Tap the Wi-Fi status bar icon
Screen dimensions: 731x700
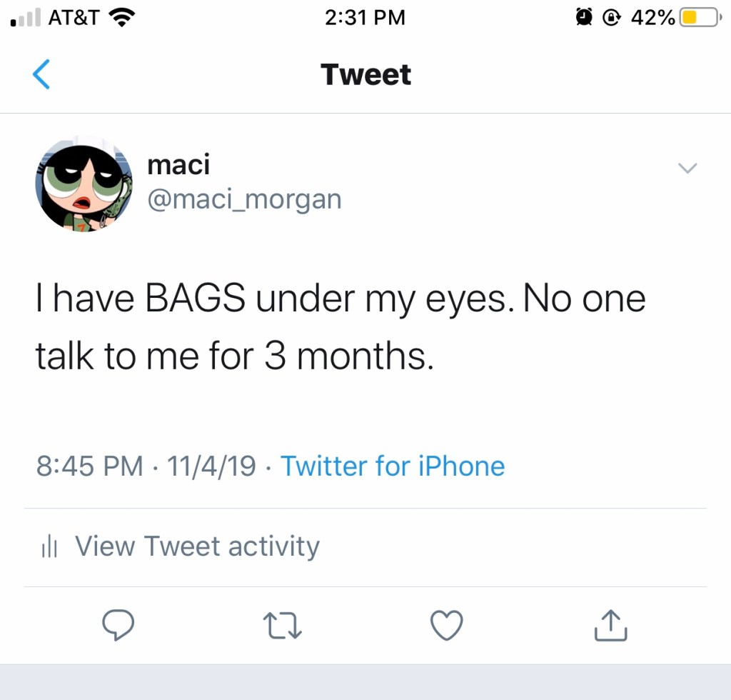123,17
